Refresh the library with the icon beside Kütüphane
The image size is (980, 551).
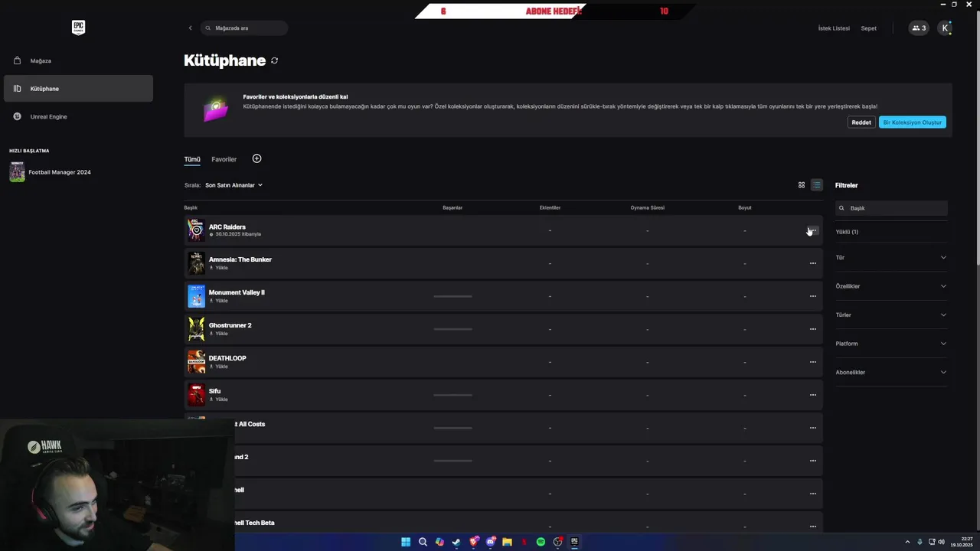point(274,60)
